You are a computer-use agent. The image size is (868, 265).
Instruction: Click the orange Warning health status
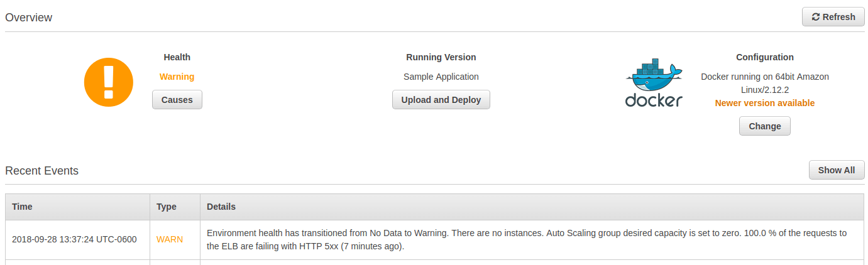click(x=177, y=77)
